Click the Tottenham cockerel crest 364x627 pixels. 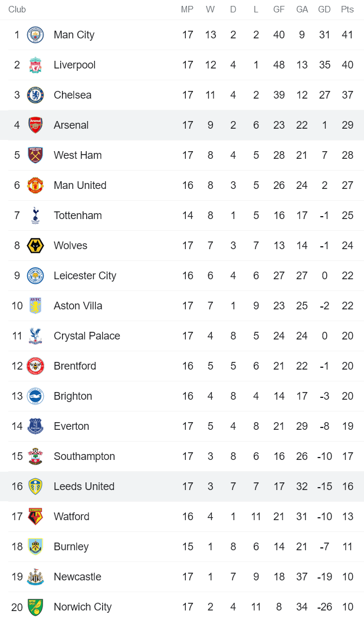tap(35, 215)
